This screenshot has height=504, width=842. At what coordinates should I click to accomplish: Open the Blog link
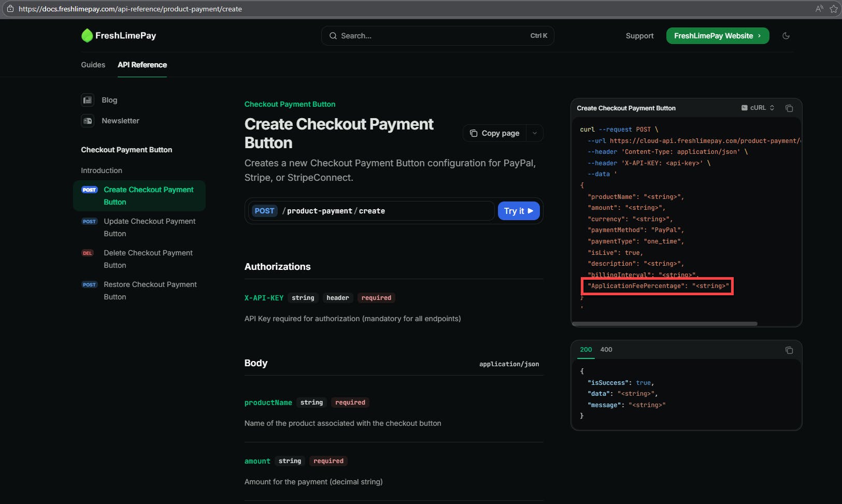(109, 100)
